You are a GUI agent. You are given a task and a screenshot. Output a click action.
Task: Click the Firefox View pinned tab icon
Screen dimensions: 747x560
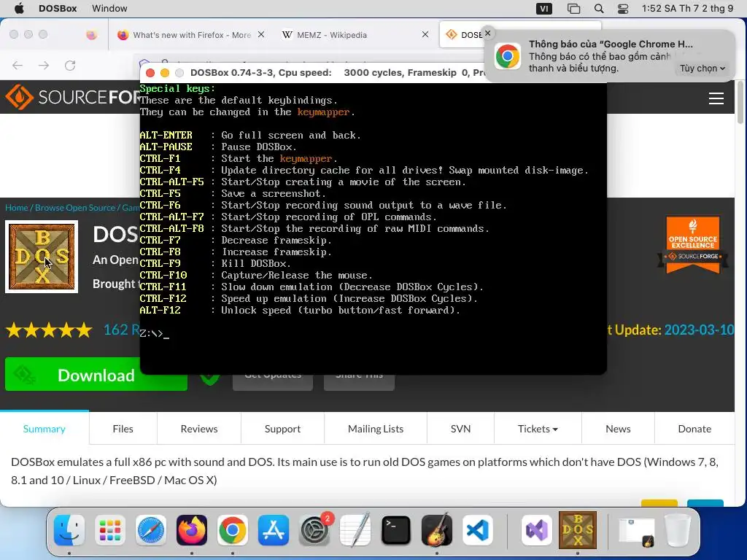(91, 35)
